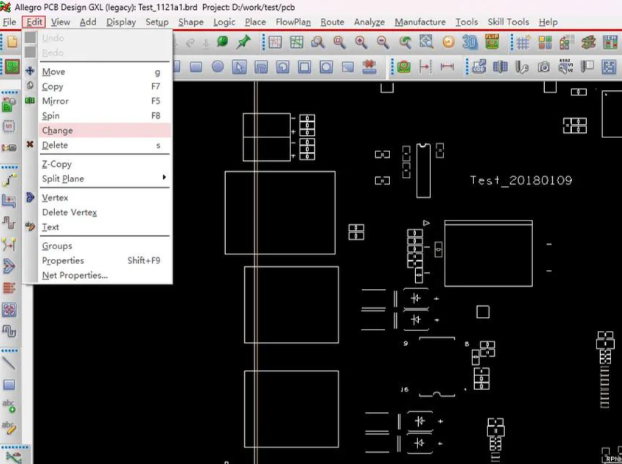The height and width of the screenshot is (464, 622).
Task: Open the Display menu
Action: pos(121,21)
